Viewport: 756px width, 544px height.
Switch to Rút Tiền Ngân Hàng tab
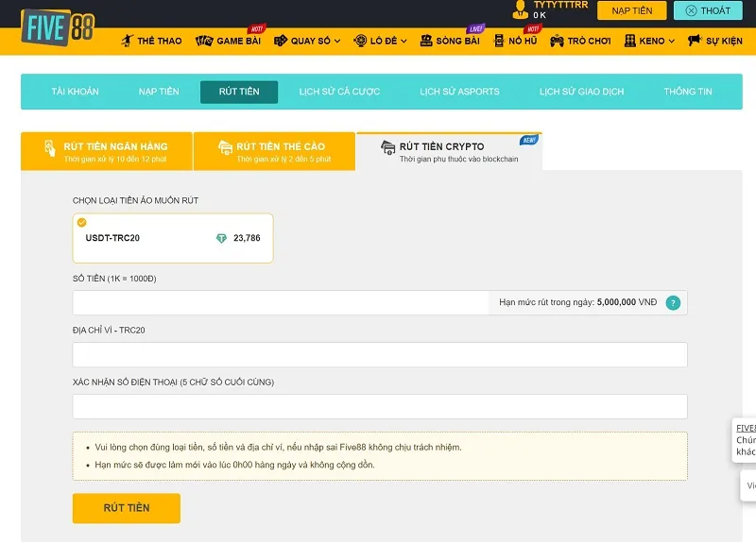(107, 152)
